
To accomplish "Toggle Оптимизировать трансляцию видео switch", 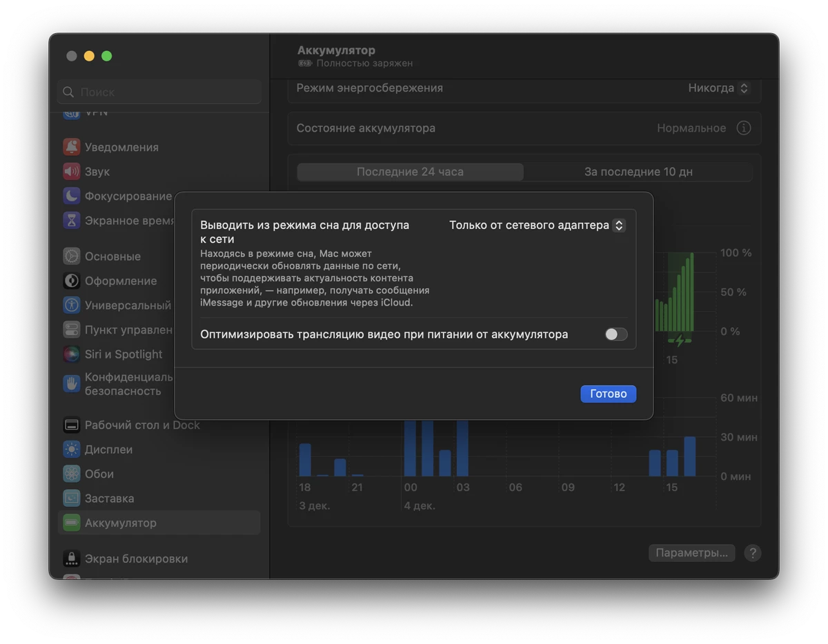I will 616,334.
